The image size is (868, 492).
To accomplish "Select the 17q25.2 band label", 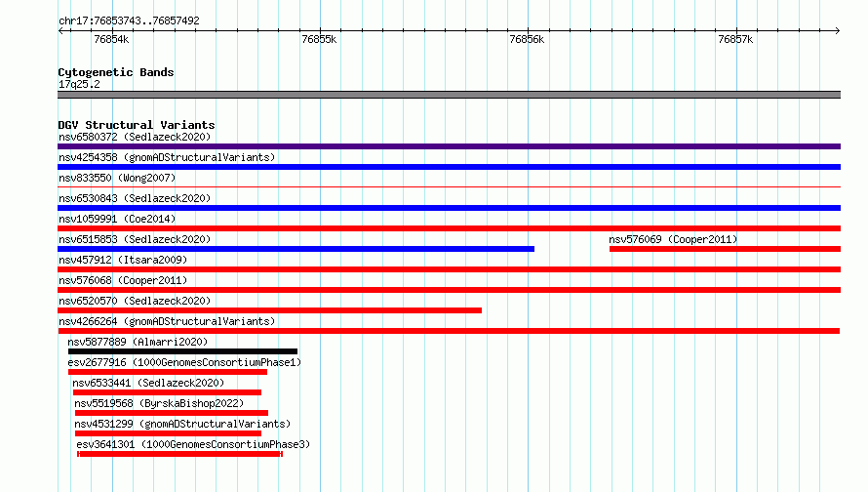I will 79,84.
